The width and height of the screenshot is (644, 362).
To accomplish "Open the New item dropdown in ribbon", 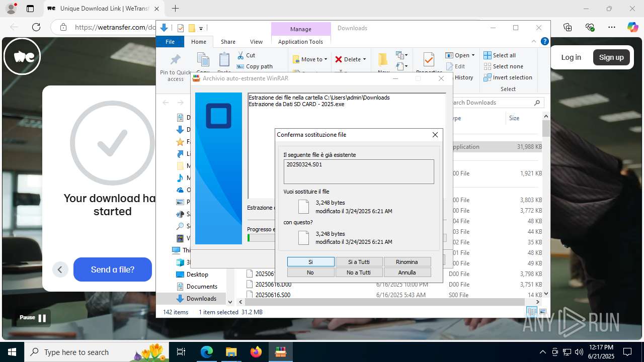I will pyautogui.click(x=401, y=55).
